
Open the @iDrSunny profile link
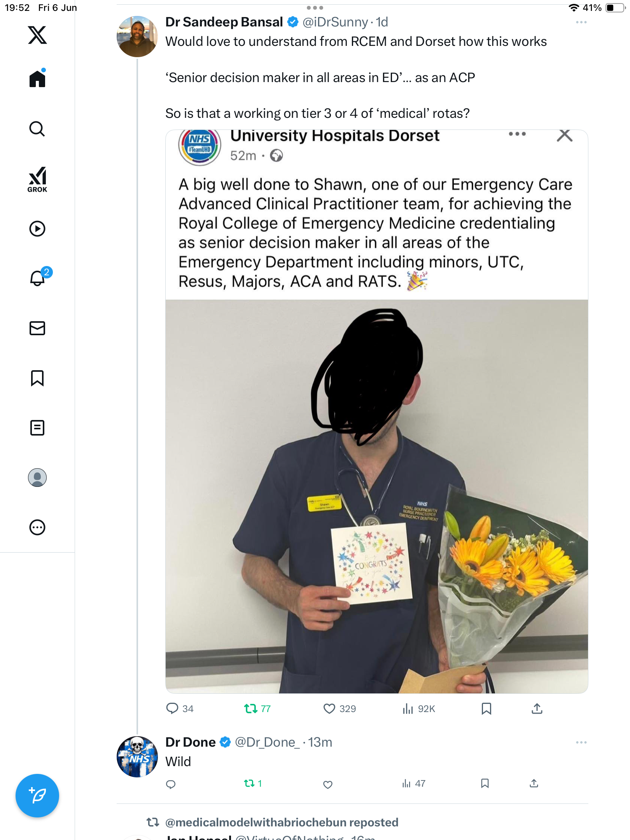[x=335, y=22]
